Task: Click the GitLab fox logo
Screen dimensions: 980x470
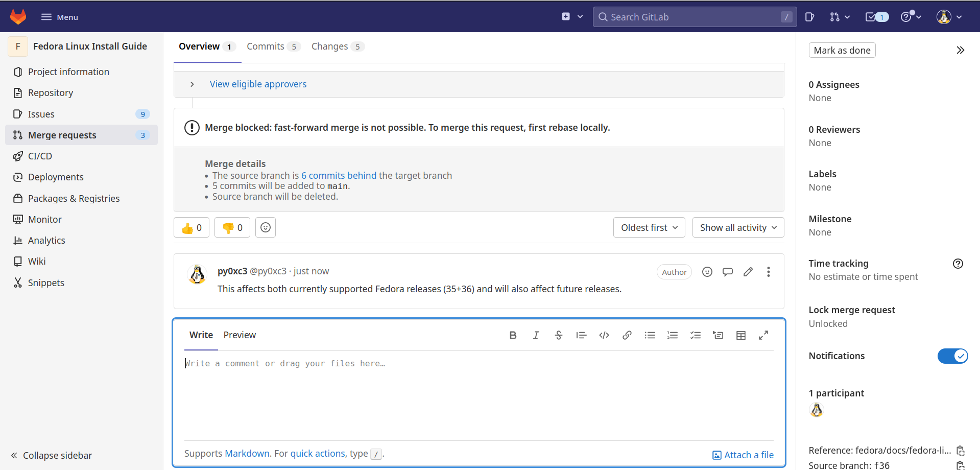Action: [18, 17]
